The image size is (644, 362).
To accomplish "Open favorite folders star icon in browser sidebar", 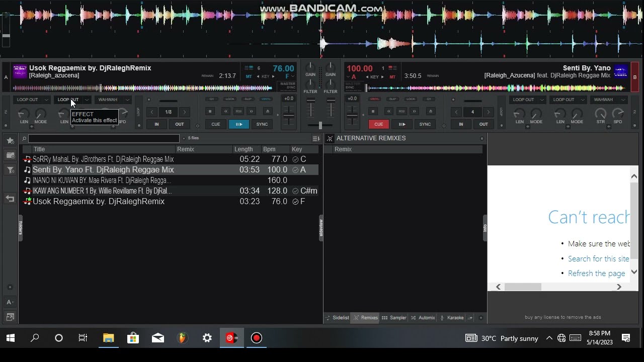I will point(10,140).
